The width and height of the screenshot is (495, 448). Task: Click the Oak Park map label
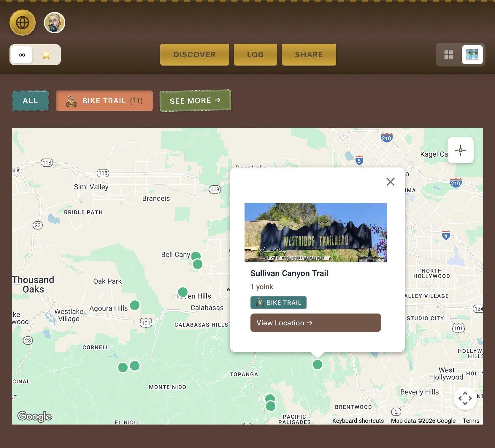(107, 281)
